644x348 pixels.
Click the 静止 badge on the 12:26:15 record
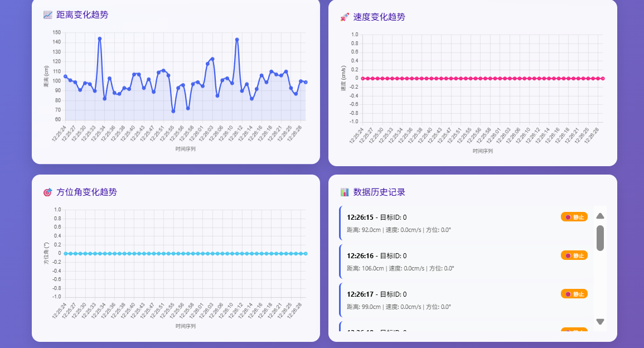[x=574, y=217]
